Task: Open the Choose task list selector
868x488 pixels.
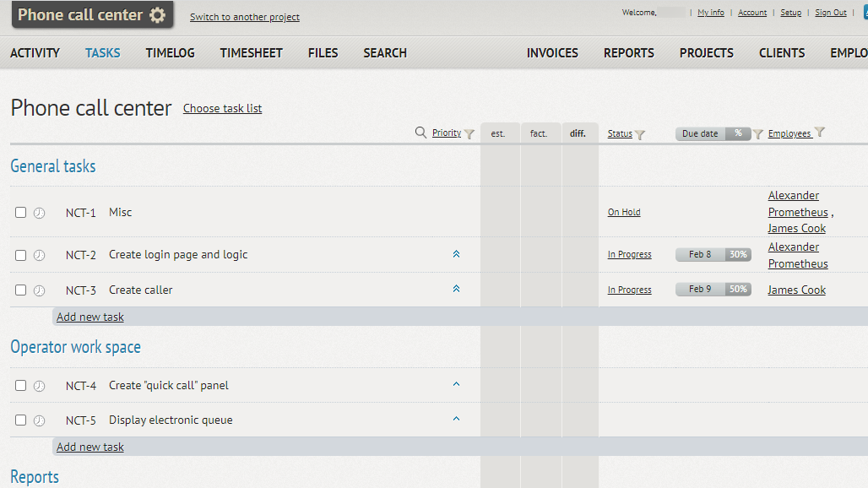Action: click(x=223, y=108)
